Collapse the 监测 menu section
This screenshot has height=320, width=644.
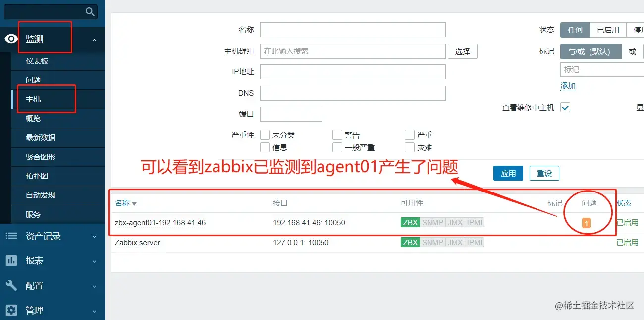(x=94, y=40)
